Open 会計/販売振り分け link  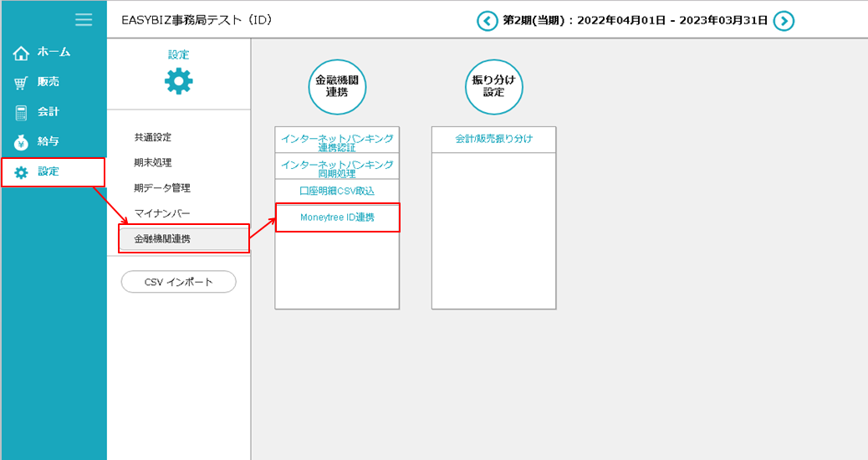[x=493, y=139]
